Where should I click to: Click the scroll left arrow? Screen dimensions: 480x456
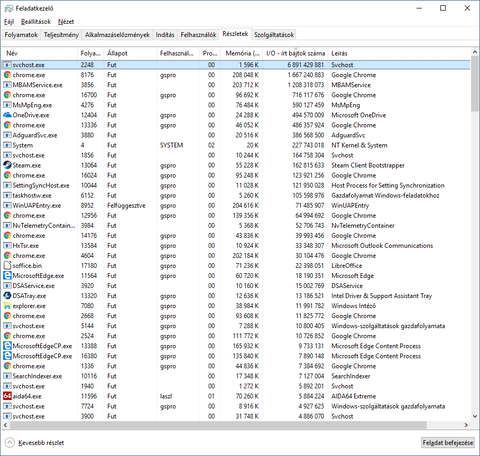pos(5,425)
